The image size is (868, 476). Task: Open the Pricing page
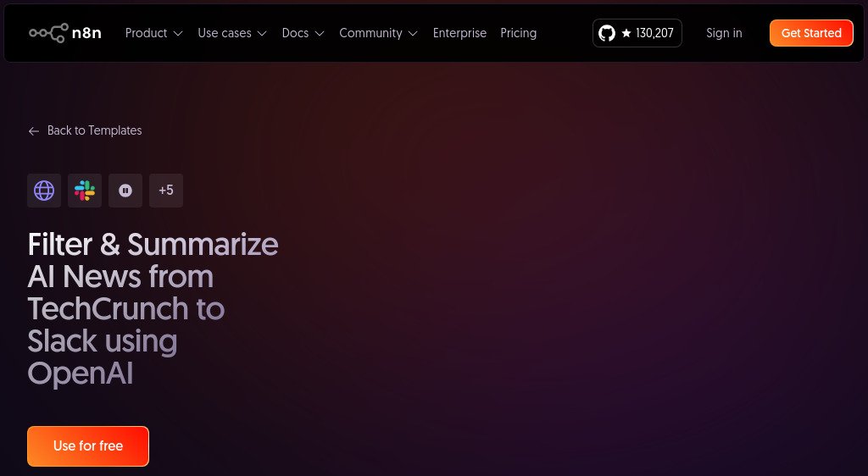click(518, 33)
